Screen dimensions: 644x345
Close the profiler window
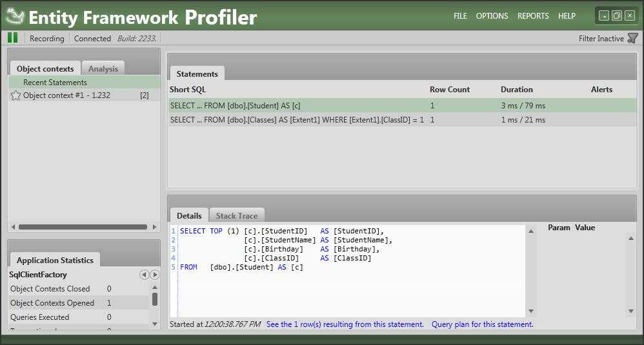[x=629, y=16]
